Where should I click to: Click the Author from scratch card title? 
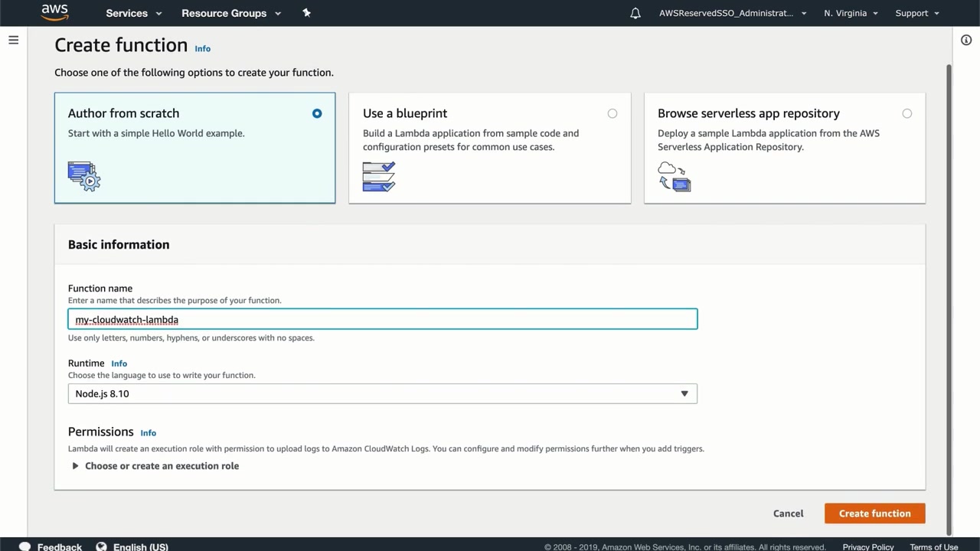point(123,113)
